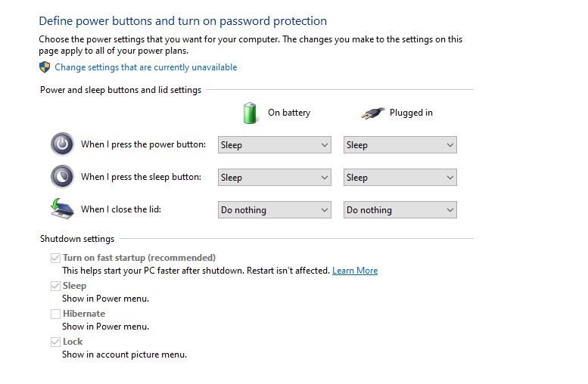Open sleep button On battery dropdown

pyautogui.click(x=274, y=178)
